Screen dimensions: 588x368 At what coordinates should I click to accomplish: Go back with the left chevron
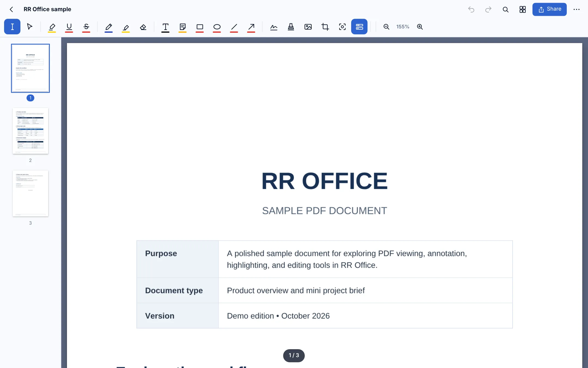[11, 10]
